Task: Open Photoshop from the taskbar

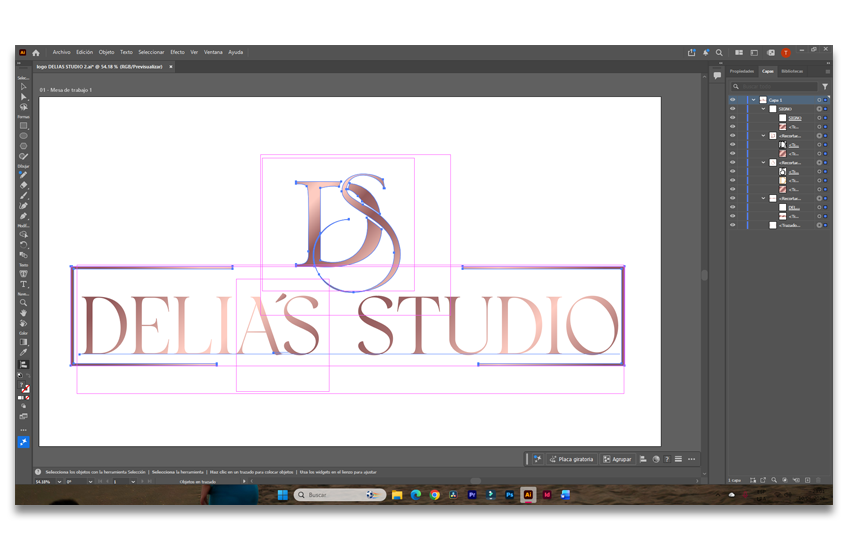Action: click(509, 495)
